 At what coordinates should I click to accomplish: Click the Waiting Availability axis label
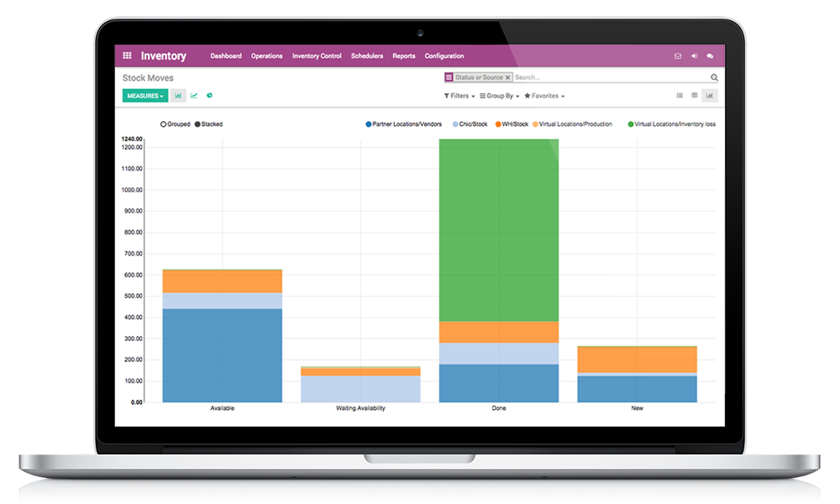point(360,408)
